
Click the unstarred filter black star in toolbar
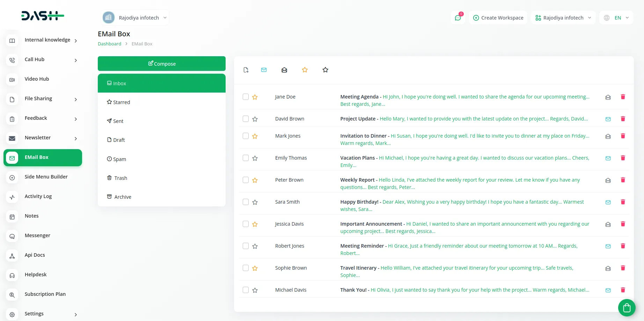click(x=325, y=70)
